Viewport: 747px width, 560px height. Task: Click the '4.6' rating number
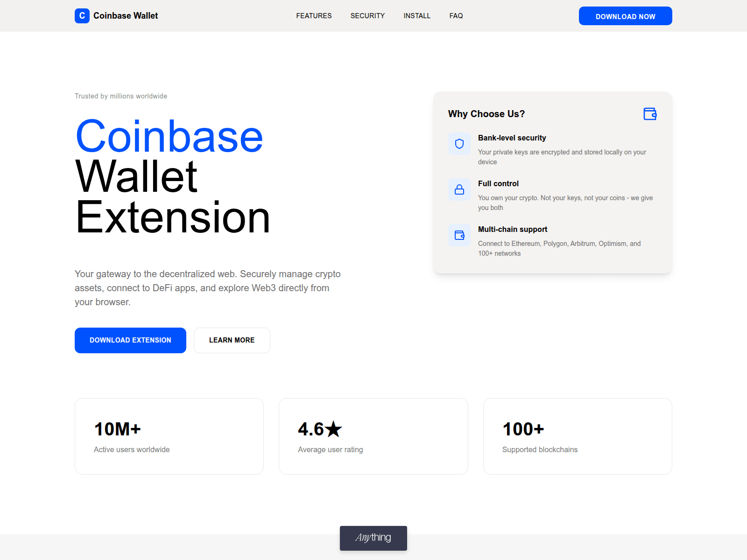coord(311,429)
